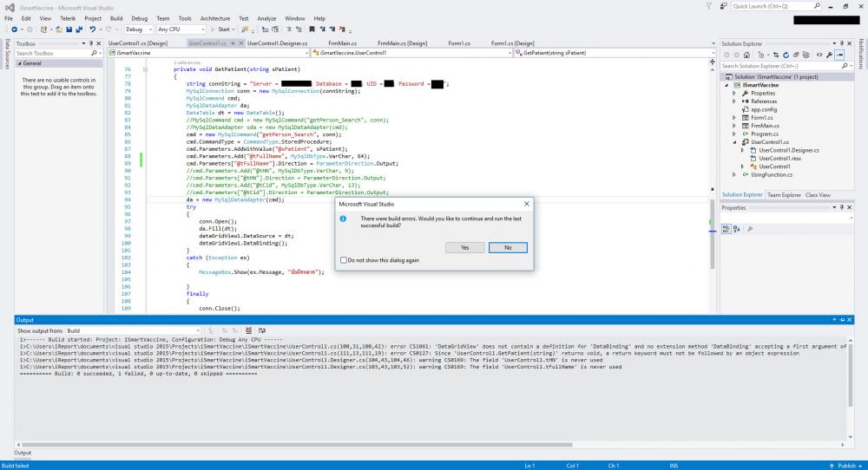The width and height of the screenshot is (868, 470).
Task: Open the Build menu
Action: (115, 17)
